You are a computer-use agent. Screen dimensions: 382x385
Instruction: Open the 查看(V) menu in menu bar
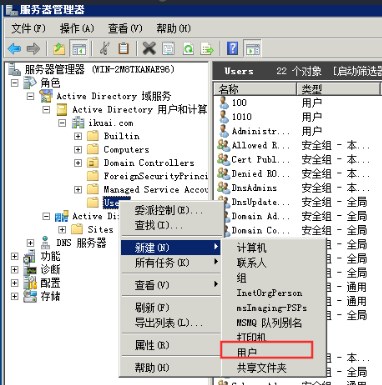(x=125, y=29)
